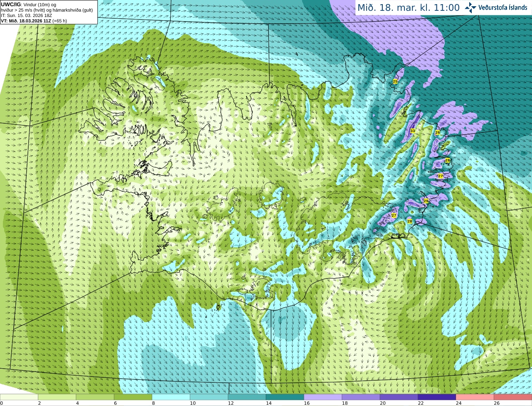The height and width of the screenshot is (406, 532).
Task: Click the yellow gust marker labeled 26
Action: [438, 132]
